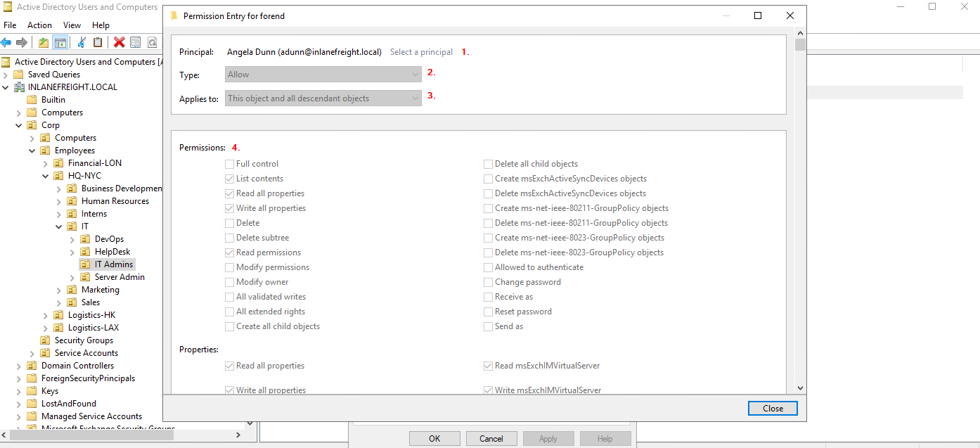The image size is (980, 448).
Task: Open the Applies to dropdown
Action: 323,98
